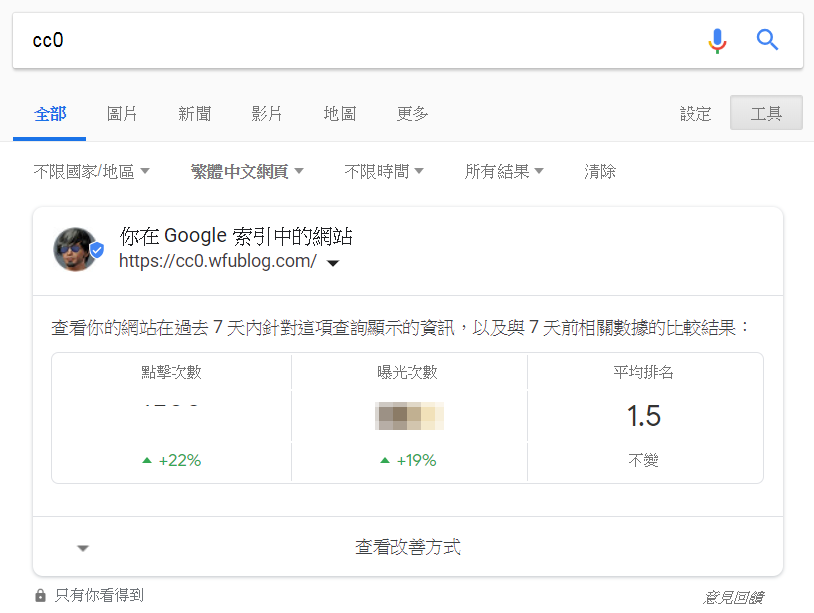
Task: Start voice search with microphone icon
Action: pyautogui.click(x=717, y=40)
